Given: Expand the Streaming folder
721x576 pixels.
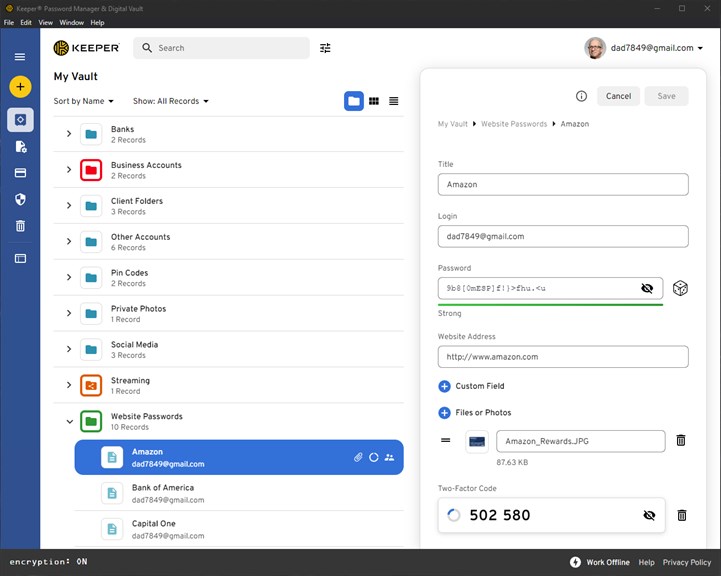Looking at the screenshot, I should click(x=69, y=385).
